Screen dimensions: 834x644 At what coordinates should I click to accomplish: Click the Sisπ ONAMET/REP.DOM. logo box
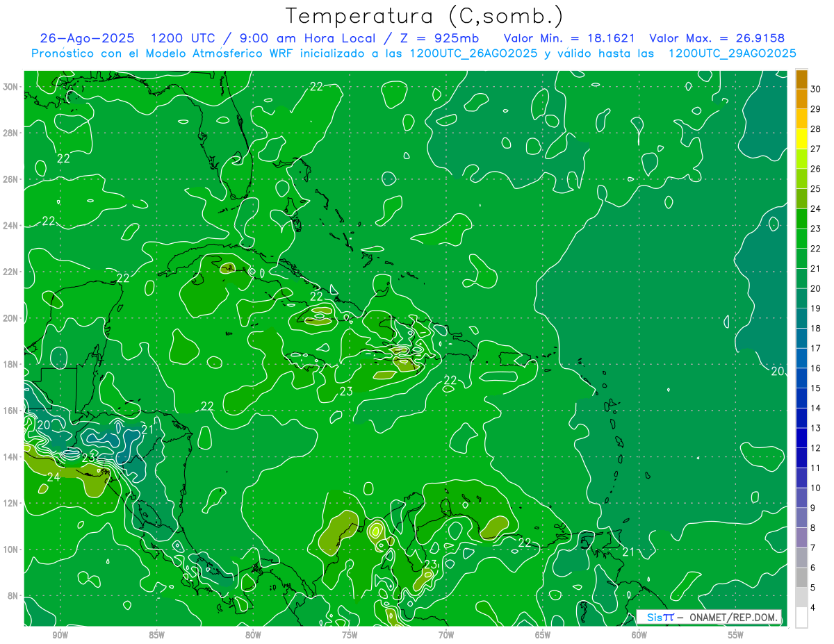[x=709, y=617]
